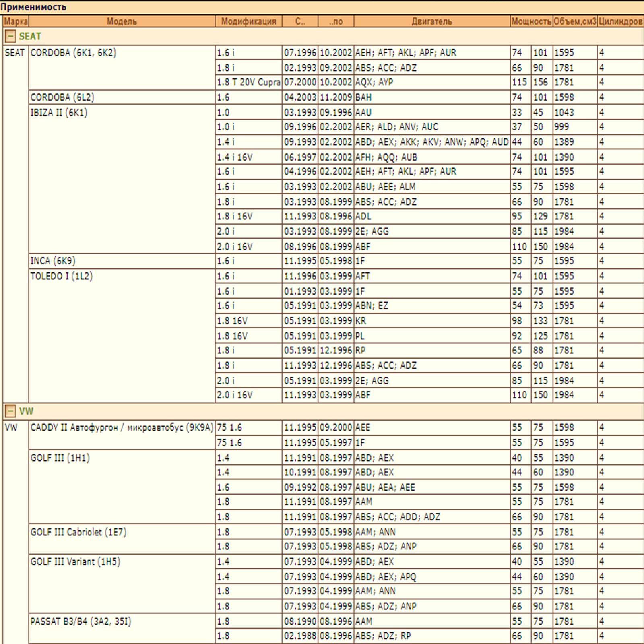Click displacement value 999
The image size is (644, 644).
tap(562, 127)
